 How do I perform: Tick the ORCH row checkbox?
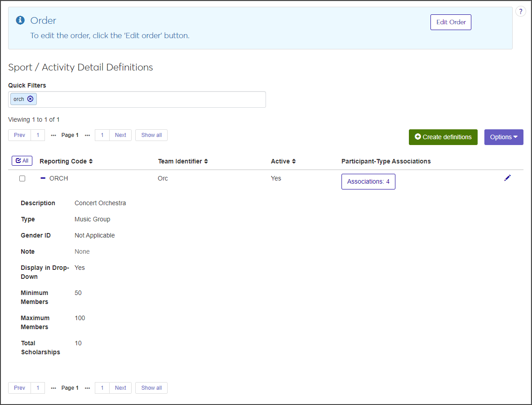tap(22, 179)
